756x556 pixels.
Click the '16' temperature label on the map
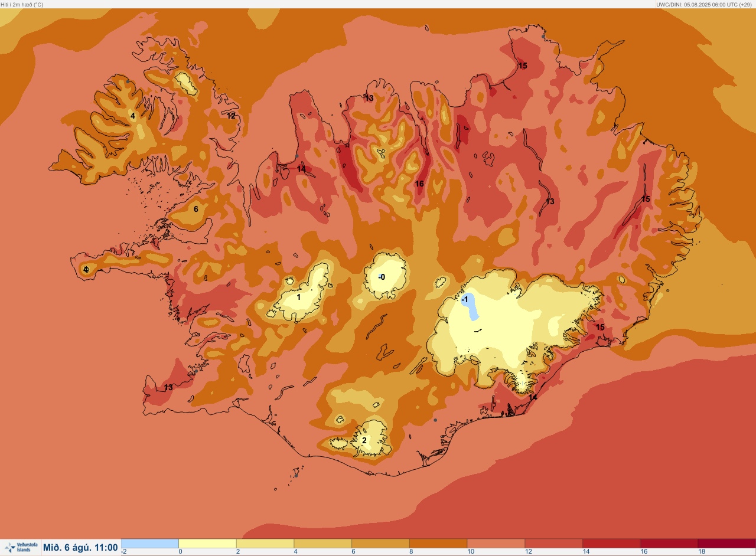[419, 184]
